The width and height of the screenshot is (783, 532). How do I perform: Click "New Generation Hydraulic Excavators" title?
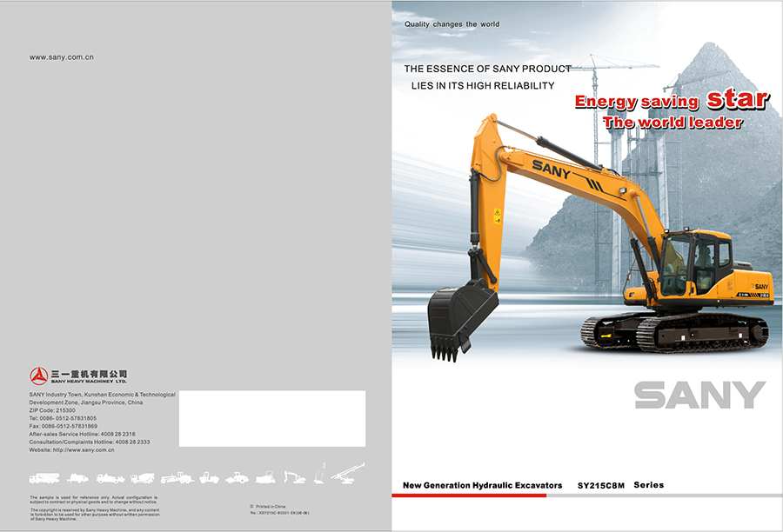point(482,485)
